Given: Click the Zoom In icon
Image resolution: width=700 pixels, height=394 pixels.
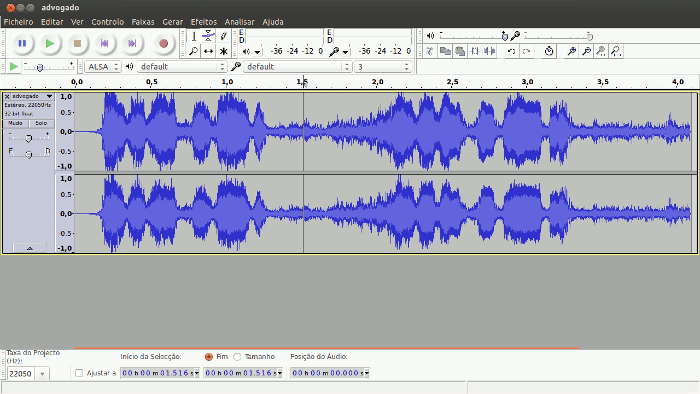Looking at the screenshot, I should tap(571, 51).
